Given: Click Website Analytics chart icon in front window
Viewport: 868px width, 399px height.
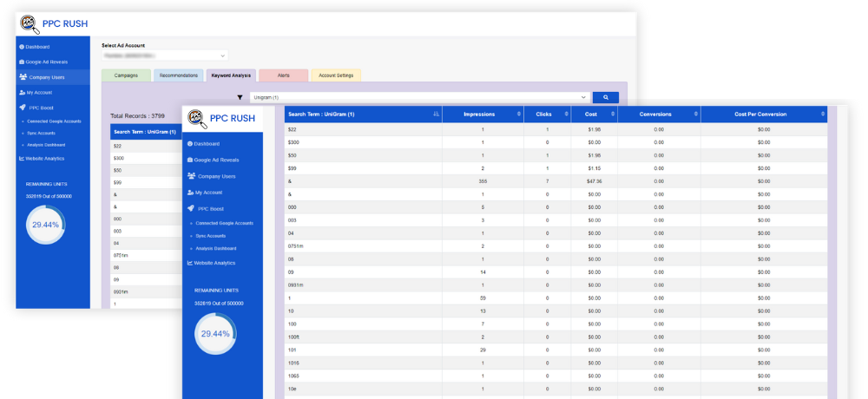Looking at the screenshot, I should click(x=190, y=263).
